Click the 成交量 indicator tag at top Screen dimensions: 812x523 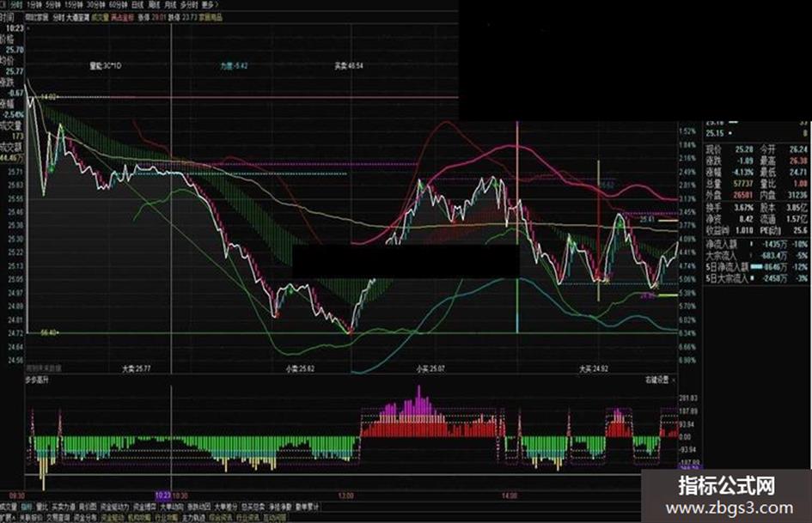click(100, 17)
